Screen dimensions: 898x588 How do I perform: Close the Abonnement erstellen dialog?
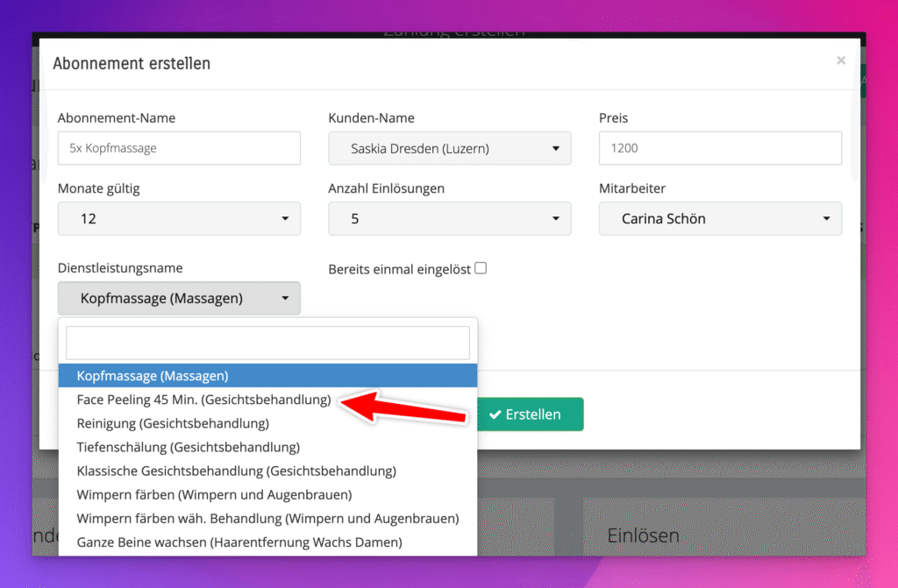coord(841,60)
